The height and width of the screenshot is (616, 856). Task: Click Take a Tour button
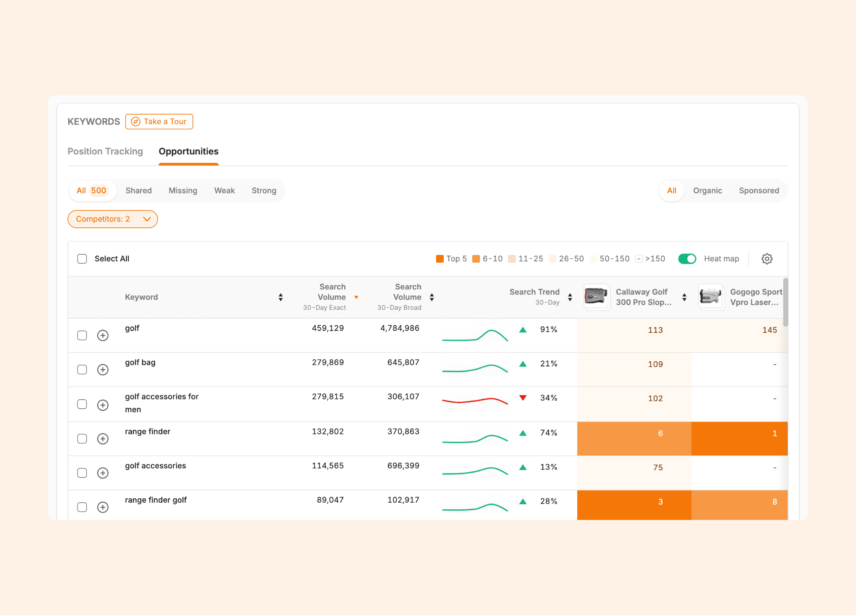coord(159,122)
